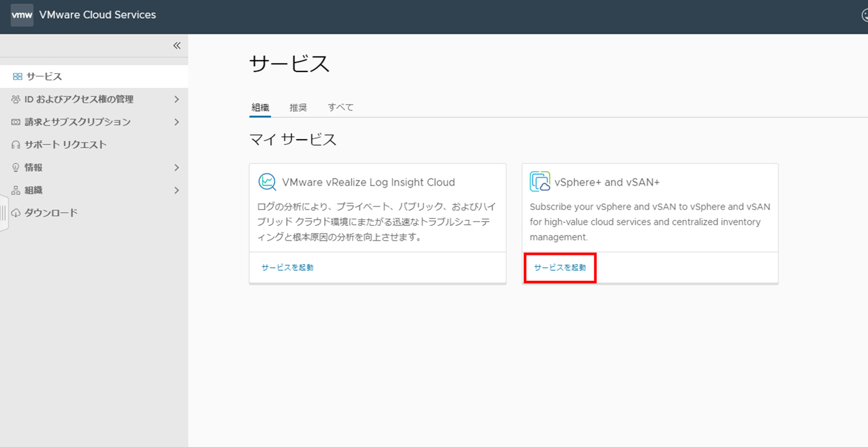Click the vSphere+ and vSAN+ card title
This screenshot has width=868, height=447.
coord(607,182)
